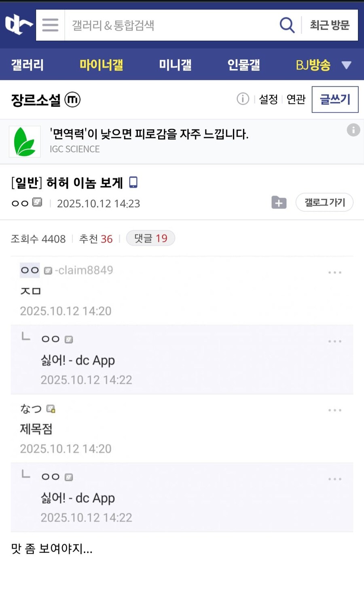The image size is (364, 593).
Task: Click the magnifier search icon
Action: (x=287, y=25)
